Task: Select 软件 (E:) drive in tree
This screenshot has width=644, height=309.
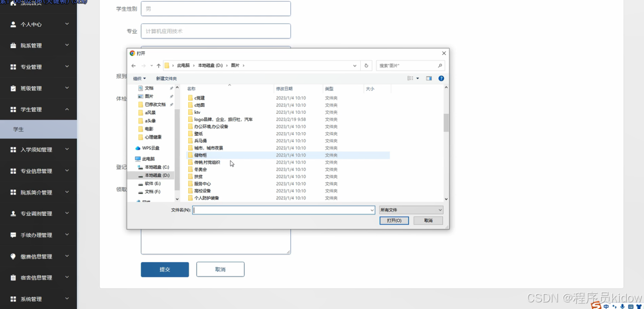Action: click(x=149, y=183)
